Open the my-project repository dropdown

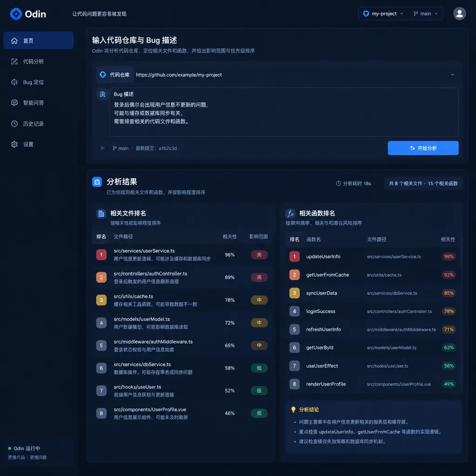point(383,13)
